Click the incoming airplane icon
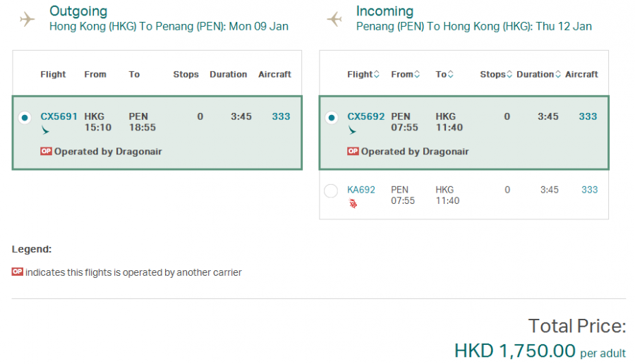635x364 pixels. (334, 19)
